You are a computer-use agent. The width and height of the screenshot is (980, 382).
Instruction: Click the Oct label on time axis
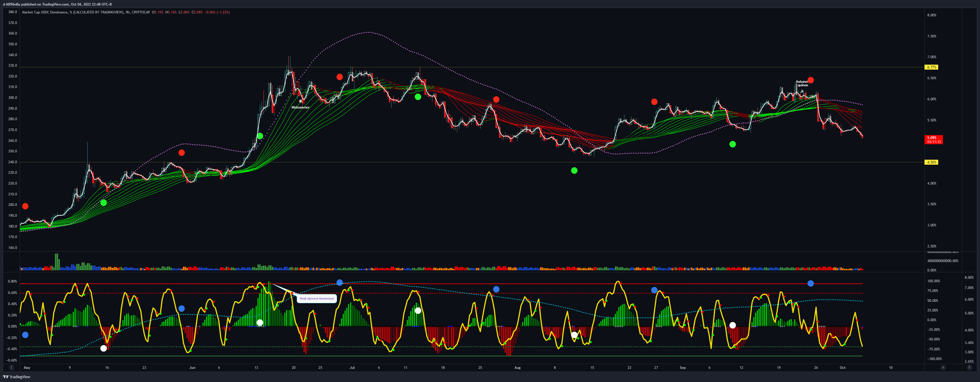coord(843,368)
